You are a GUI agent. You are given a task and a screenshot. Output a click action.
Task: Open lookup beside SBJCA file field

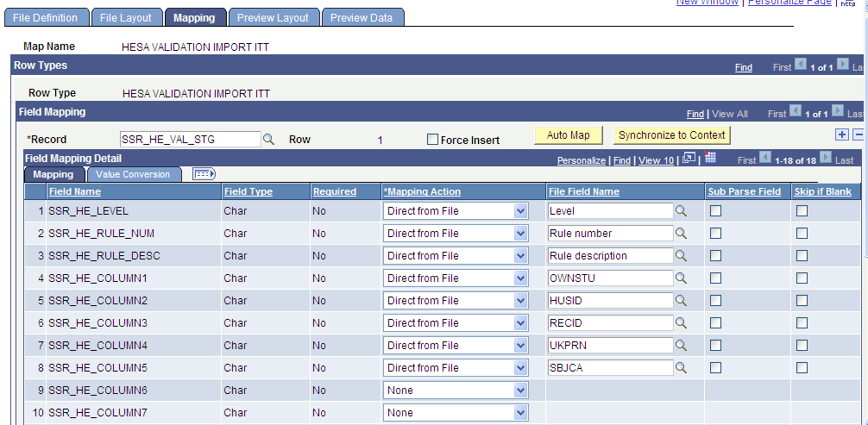(x=681, y=367)
